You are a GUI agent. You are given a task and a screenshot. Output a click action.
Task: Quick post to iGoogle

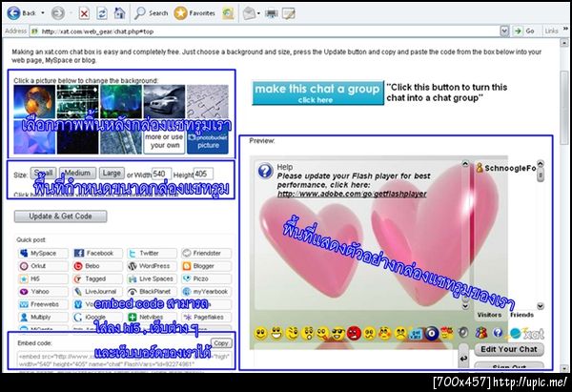(x=97, y=317)
